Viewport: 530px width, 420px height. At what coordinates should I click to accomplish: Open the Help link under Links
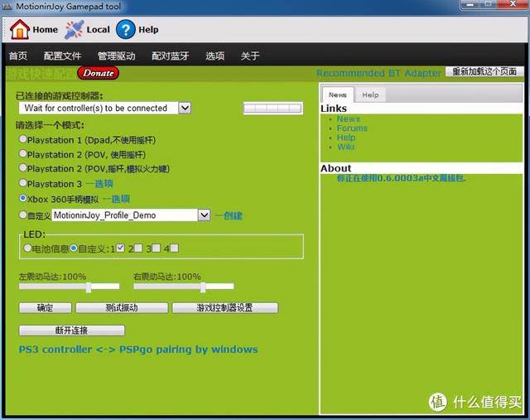[x=346, y=138]
